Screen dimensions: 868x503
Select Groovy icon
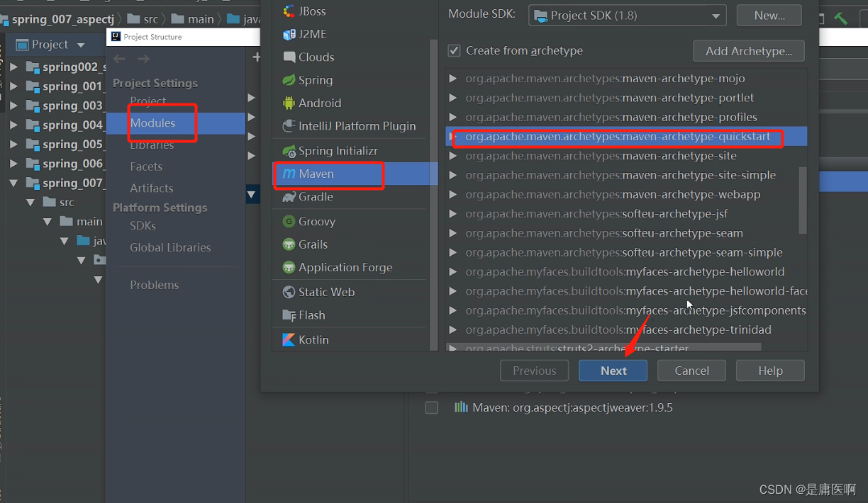[x=289, y=222]
